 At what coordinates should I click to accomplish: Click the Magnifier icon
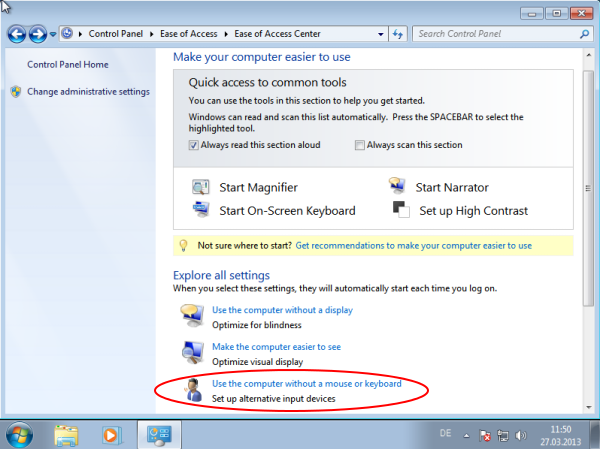coord(201,187)
